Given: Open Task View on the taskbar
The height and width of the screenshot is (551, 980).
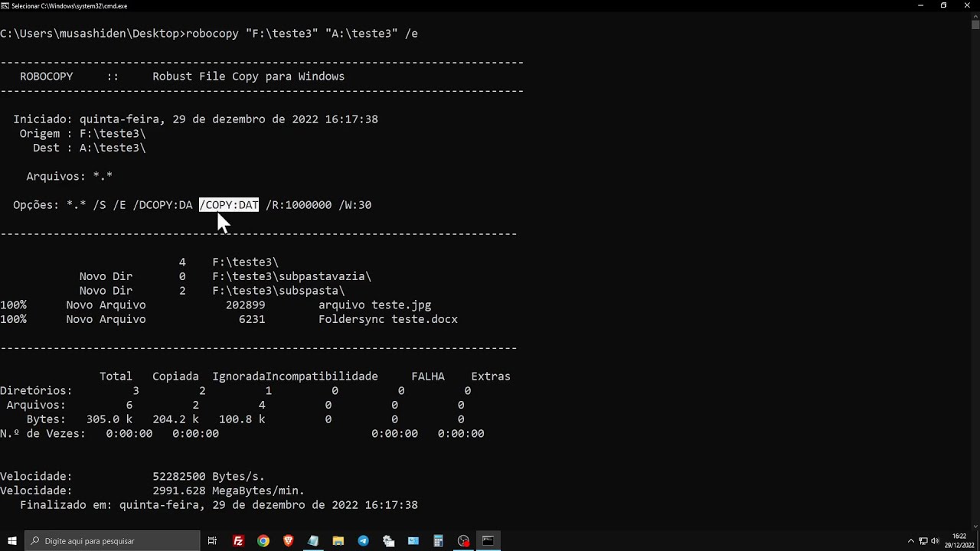Looking at the screenshot, I should [x=213, y=541].
